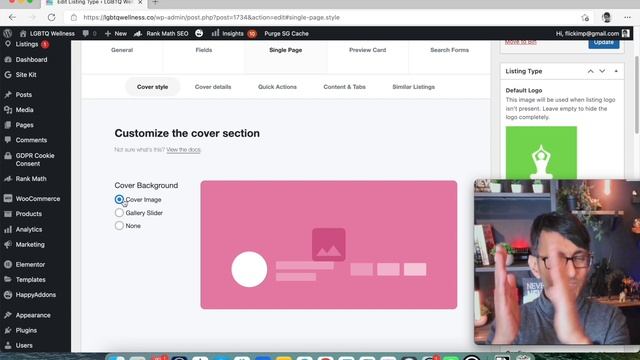The image size is (640, 360).
Task: Go to Posts in the sidebar
Action: click(x=24, y=95)
